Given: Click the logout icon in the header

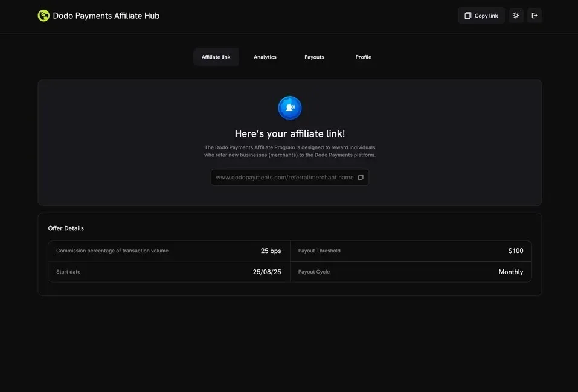Looking at the screenshot, I should tap(535, 16).
